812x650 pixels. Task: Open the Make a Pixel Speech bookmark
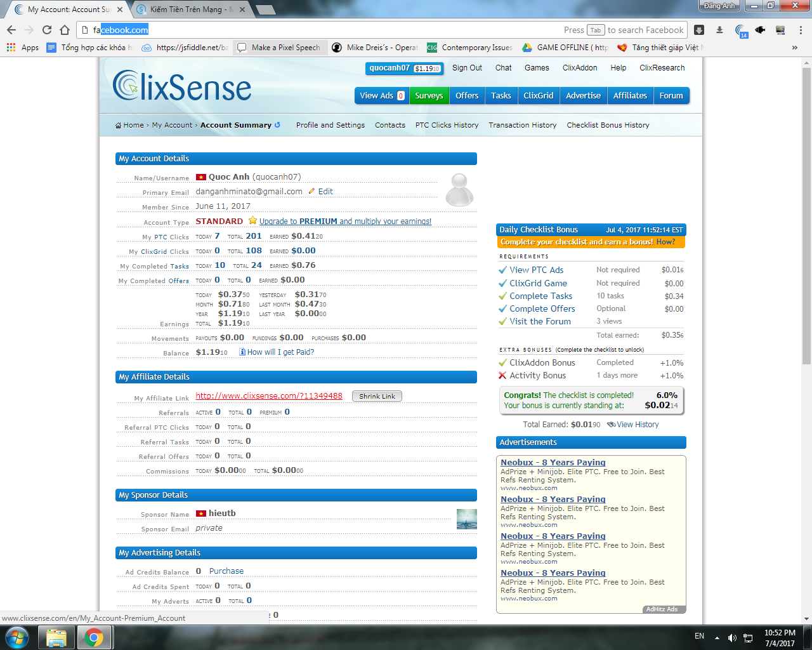coord(279,48)
